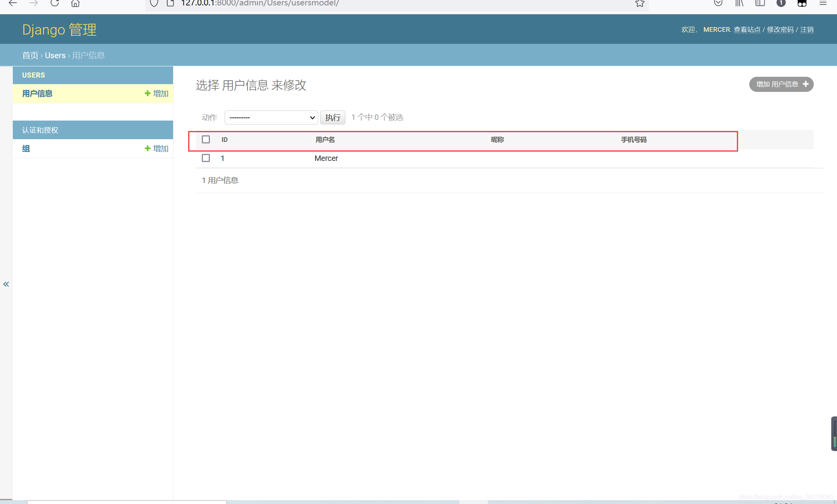Select 用户信息 in the sidebar

tap(37, 93)
